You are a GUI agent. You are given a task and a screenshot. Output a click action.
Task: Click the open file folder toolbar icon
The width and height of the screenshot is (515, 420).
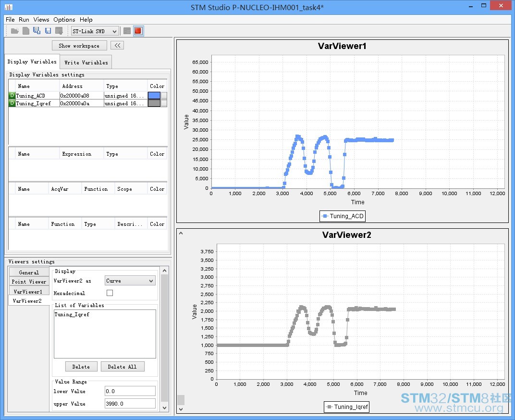click(14, 31)
